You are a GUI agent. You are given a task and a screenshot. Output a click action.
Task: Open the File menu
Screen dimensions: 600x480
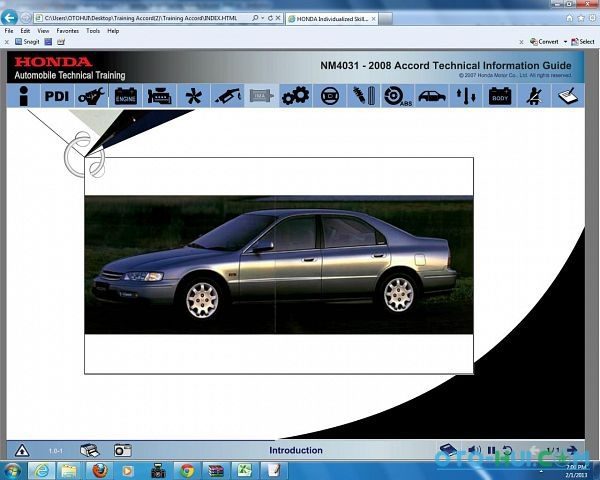tap(9, 31)
